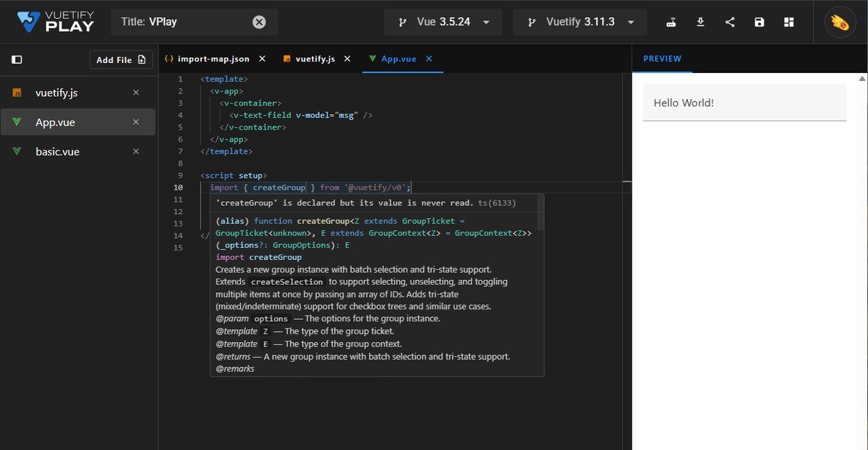Remove vuetify.js from the file list

tap(136, 93)
